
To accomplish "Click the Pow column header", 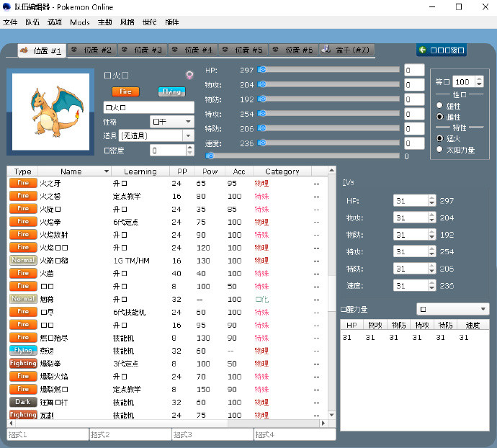I will point(210,171).
